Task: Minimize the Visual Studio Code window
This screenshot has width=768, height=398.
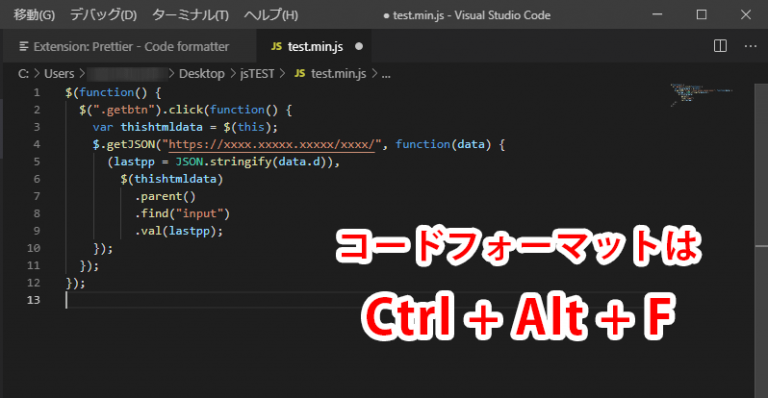Action: pyautogui.click(x=657, y=15)
